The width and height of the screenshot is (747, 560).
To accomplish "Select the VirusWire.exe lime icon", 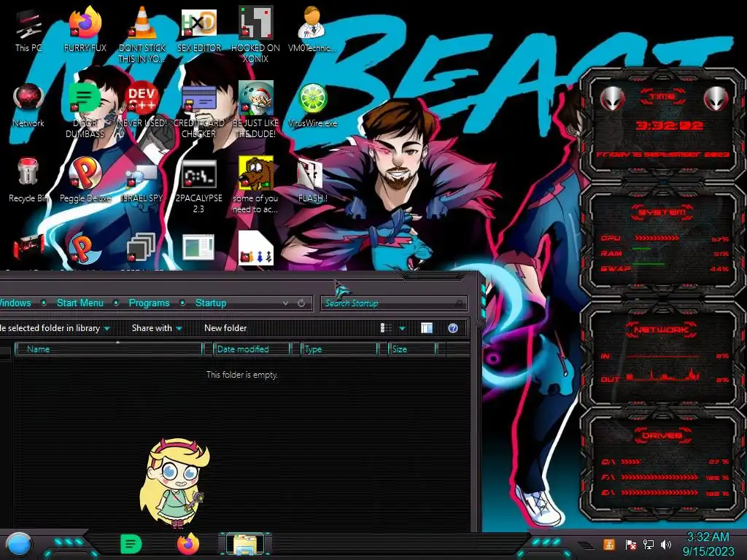I will click(312, 106).
